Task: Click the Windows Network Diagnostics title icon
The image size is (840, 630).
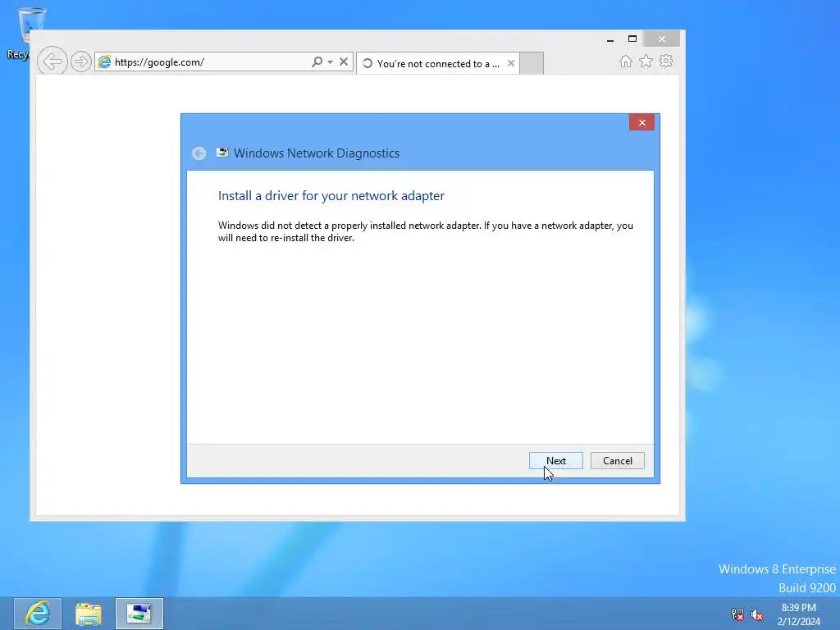Action: point(222,153)
